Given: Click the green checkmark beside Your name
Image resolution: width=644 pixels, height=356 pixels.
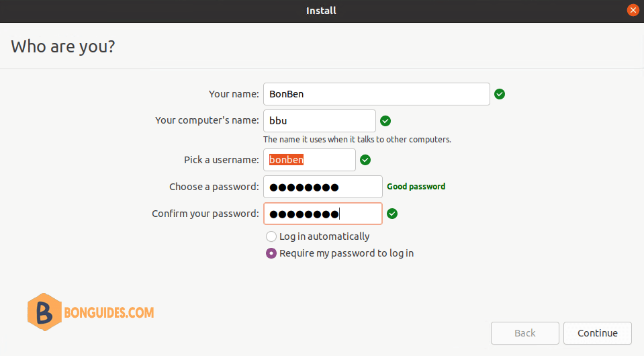Looking at the screenshot, I should 500,94.
